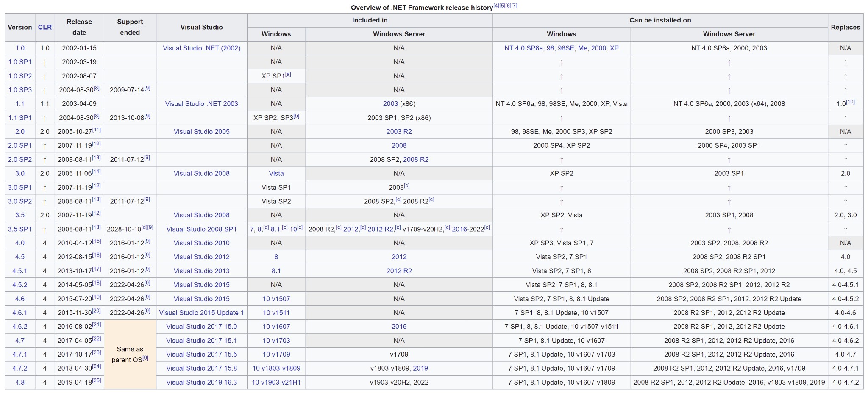Open Visual Studio 2017 15.0 link
Viewport: 868px width, 394px height.
(202, 327)
